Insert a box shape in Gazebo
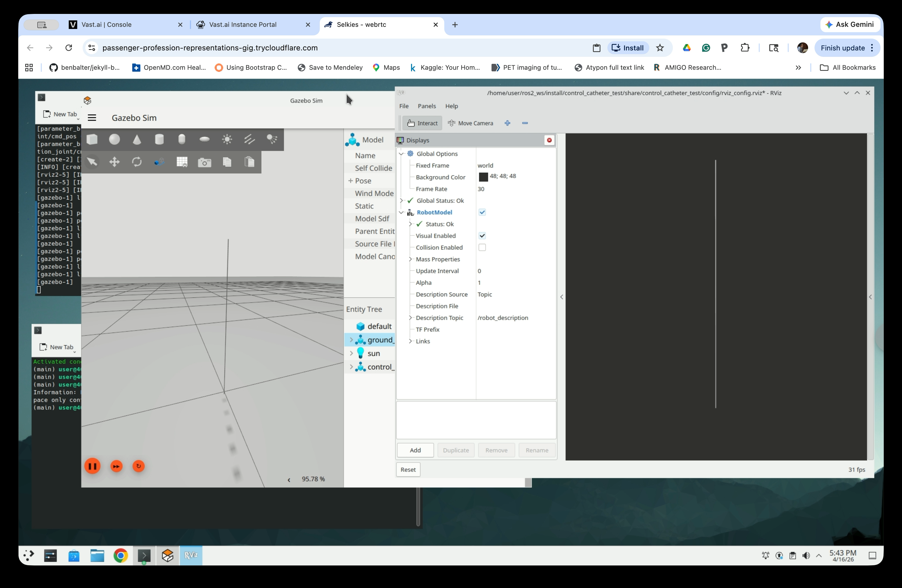 pos(92,139)
